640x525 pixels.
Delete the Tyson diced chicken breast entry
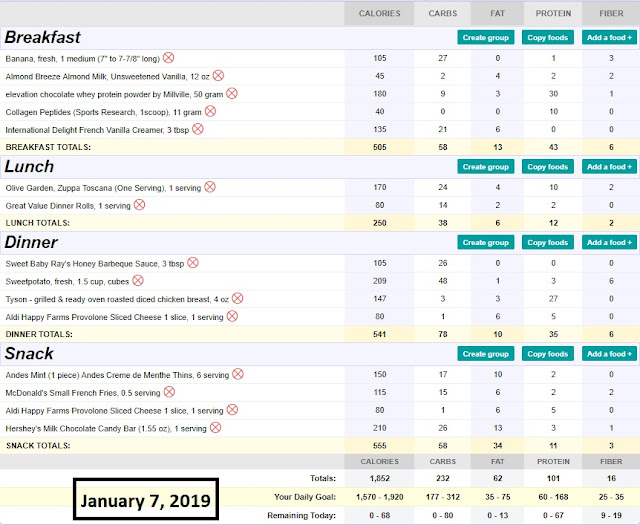238,298
